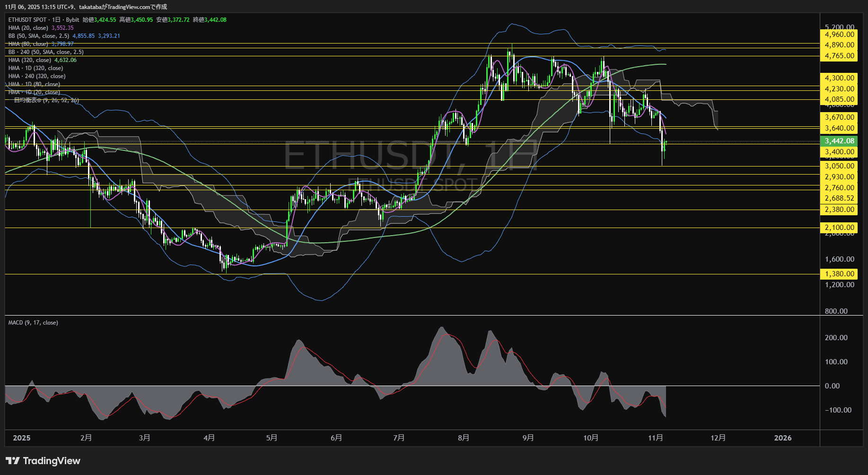This screenshot has width=868, height=475.
Task: Select the HMA (80, close) indicator legend
Action: click(x=28, y=44)
